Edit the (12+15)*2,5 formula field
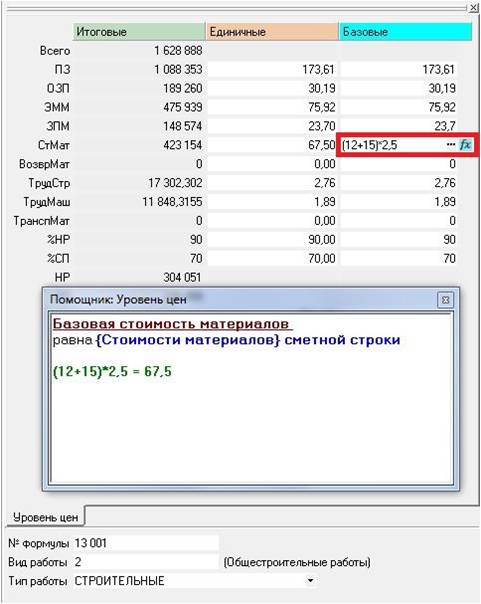The height and width of the screenshot is (604, 481). [392, 145]
